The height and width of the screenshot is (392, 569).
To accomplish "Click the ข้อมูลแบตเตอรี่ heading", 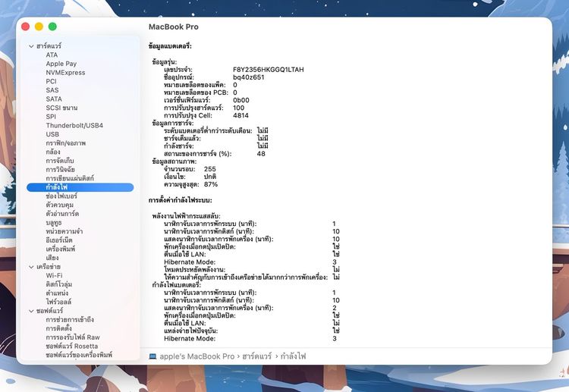I will (x=170, y=46).
